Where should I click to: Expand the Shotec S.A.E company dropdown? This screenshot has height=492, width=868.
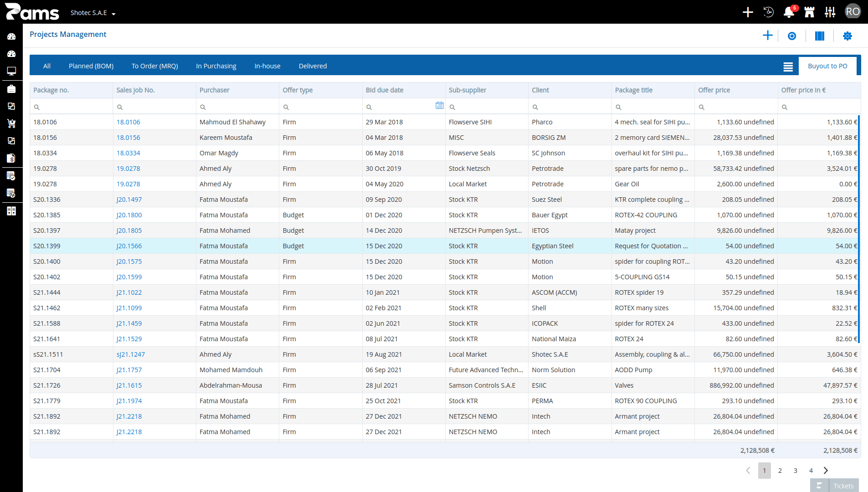(93, 13)
